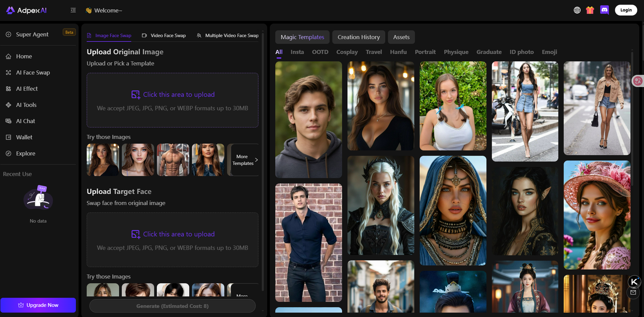The width and height of the screenshot is (644, 317).
Task: Open the Magic Templates tab
Action: [x=302, y=37]
